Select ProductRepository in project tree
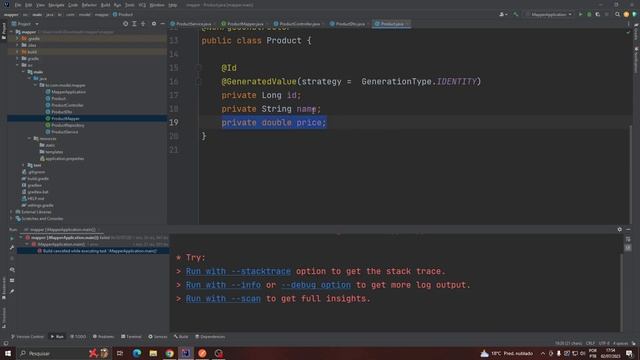Viewport: 640px width, 360px height. click(65, 125)
